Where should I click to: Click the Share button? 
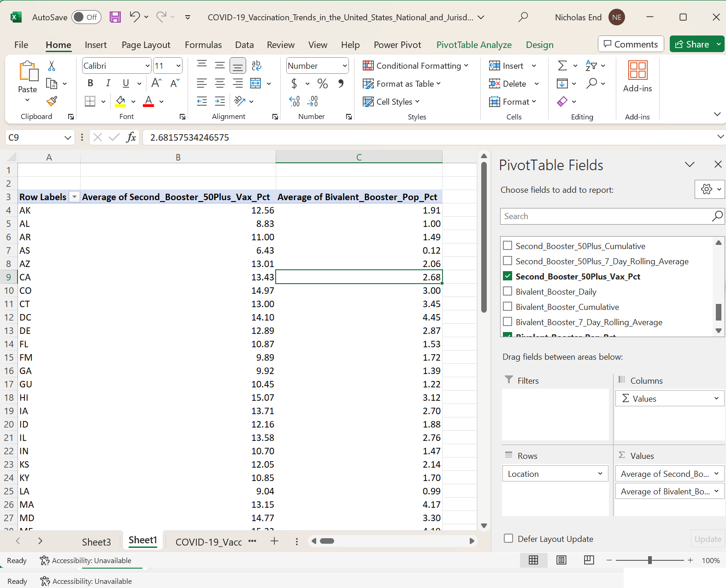692,44
